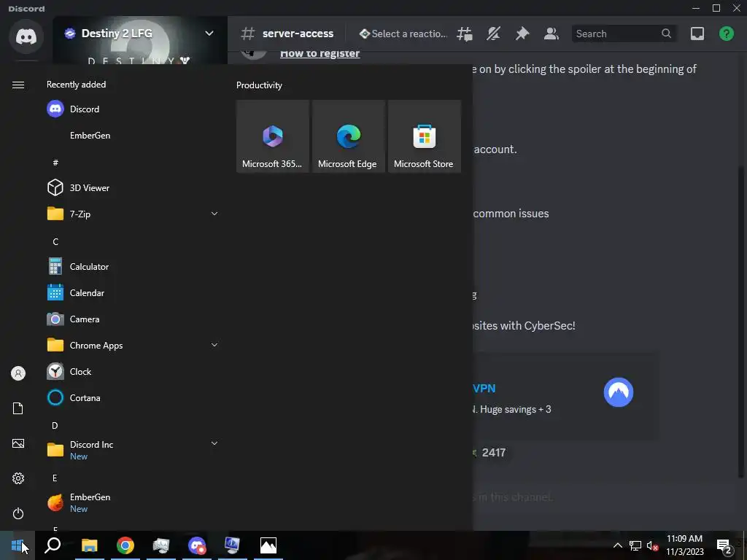Open the computer monitor taskbar app

pos(233,545)
